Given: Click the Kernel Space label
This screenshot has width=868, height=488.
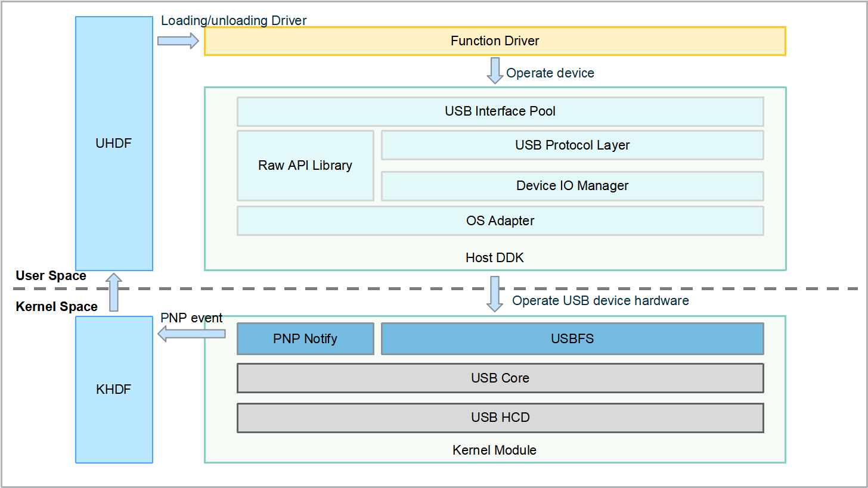Looking at the screenshot, I should coord(57,307).
